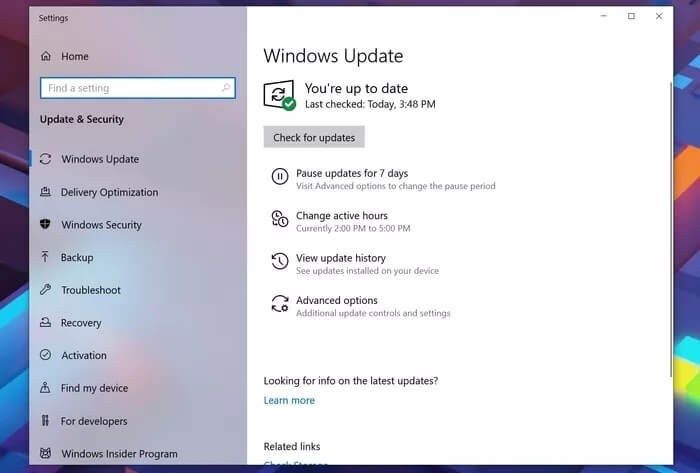
Task: Click the 'Last checked: Today, 3:48 PM' text
Action: tap(370, 104)
